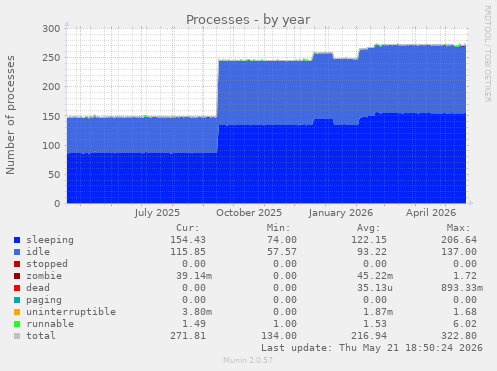Screen dimensions: 497x371
Task: Click dead maximum value 893.33m
Action: [x=462, y=288]
